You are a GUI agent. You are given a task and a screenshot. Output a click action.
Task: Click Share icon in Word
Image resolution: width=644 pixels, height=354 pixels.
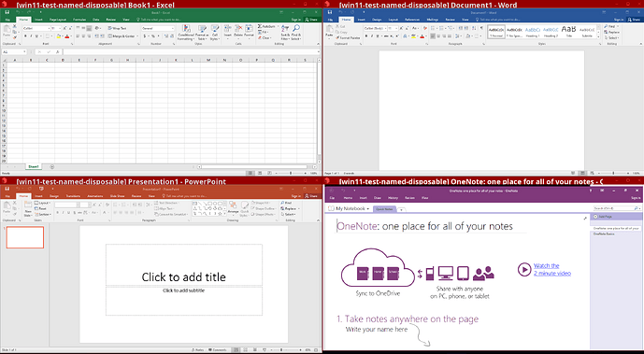pos(634,20)
